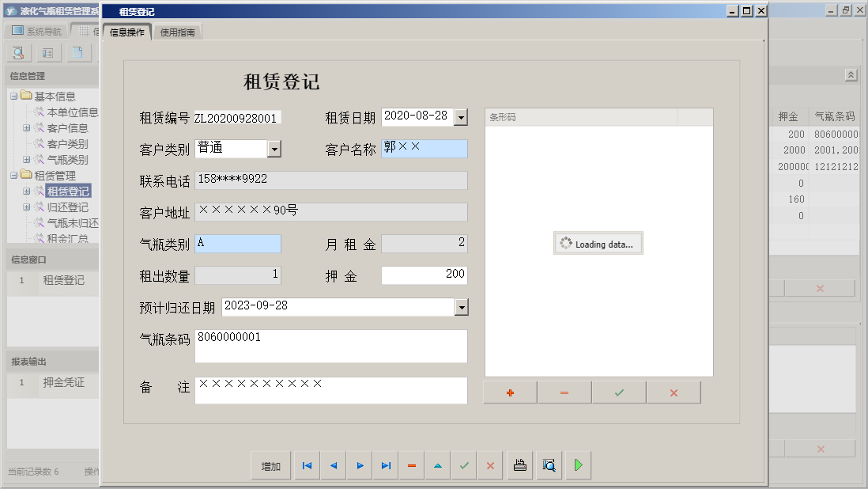Click the 气瓶条码 input field
The width and height of the screenshot is (868, 489).
click(330, 346)
